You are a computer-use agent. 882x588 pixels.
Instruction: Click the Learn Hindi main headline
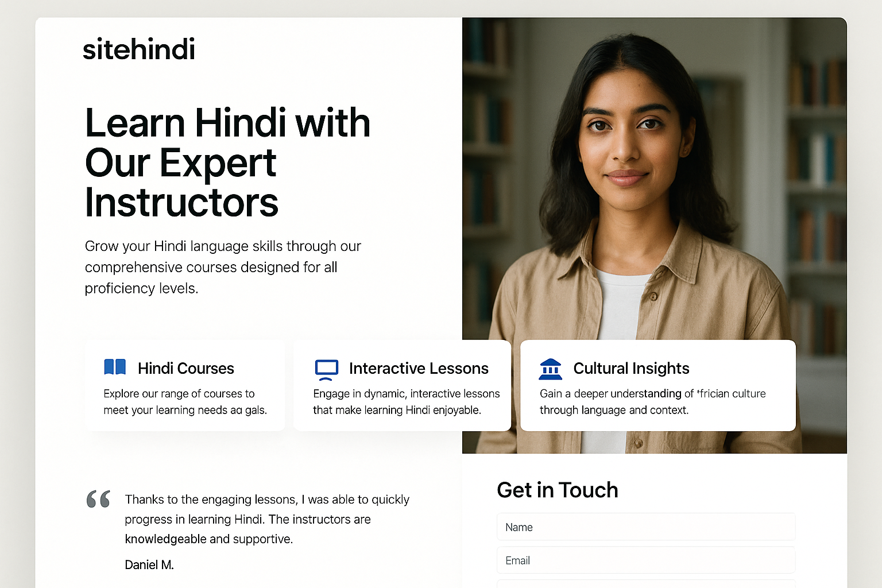(227, 163)
